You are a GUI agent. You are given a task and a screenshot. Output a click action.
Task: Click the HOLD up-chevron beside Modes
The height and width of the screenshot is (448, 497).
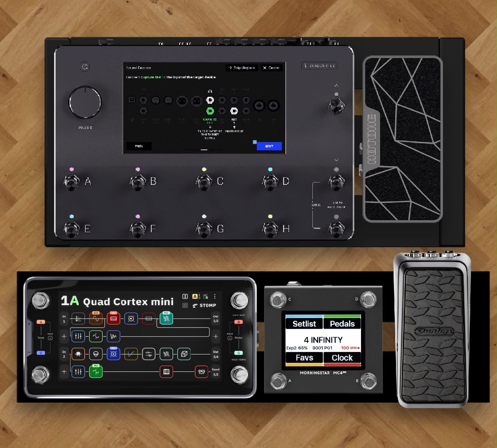pos(230,338)
